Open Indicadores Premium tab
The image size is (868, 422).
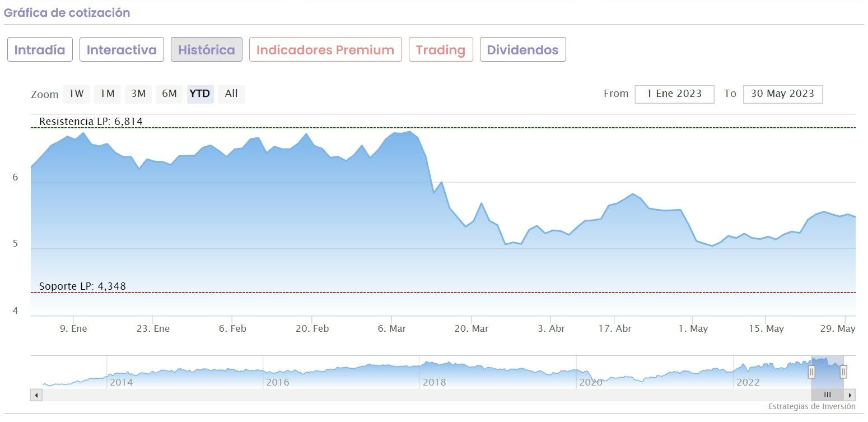coord(325,50)
